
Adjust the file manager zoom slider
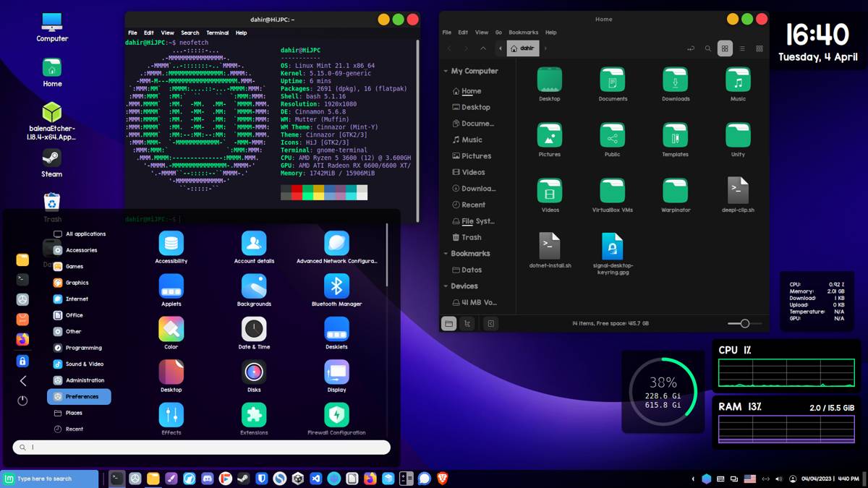[744, 324]
